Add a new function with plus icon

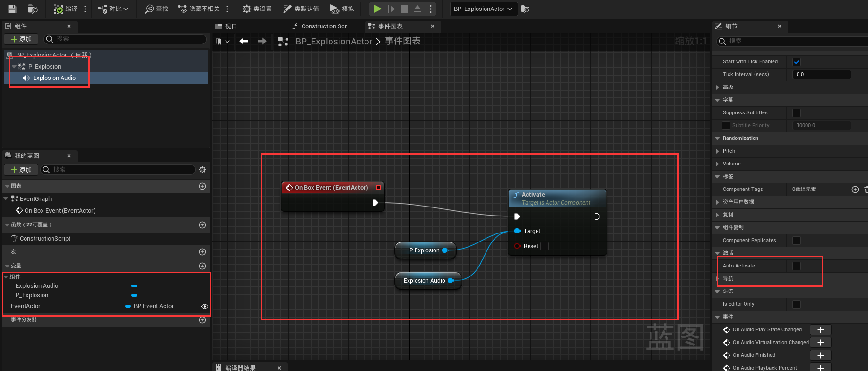pyautogui.click(x=202, y=225)
